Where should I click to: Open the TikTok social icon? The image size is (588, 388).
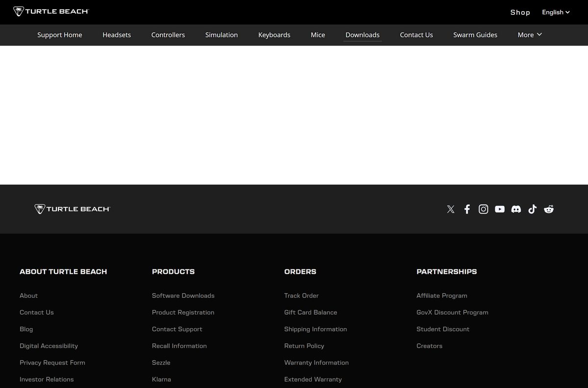pyautogui.click(x=533, y=209)
